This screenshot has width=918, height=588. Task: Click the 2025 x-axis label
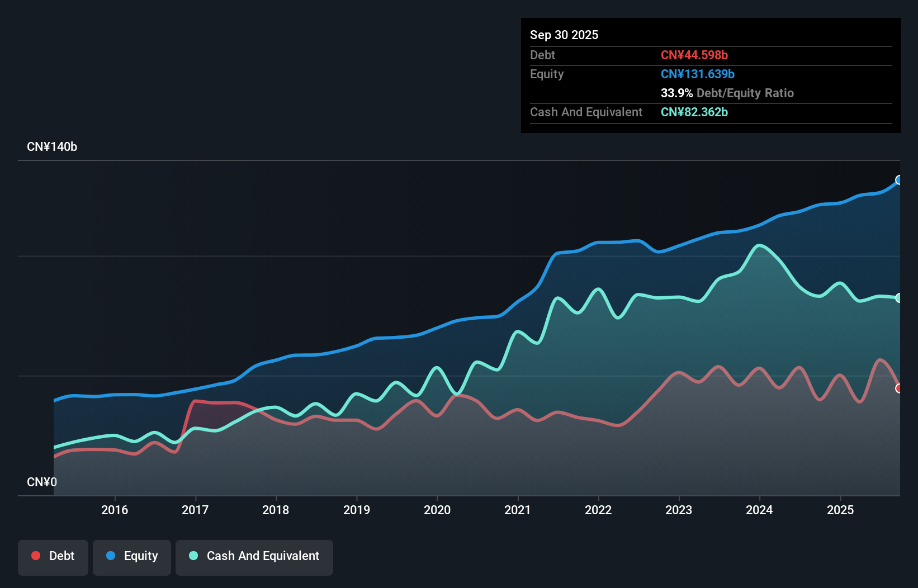pyautogui.click(x=840, y=510)
